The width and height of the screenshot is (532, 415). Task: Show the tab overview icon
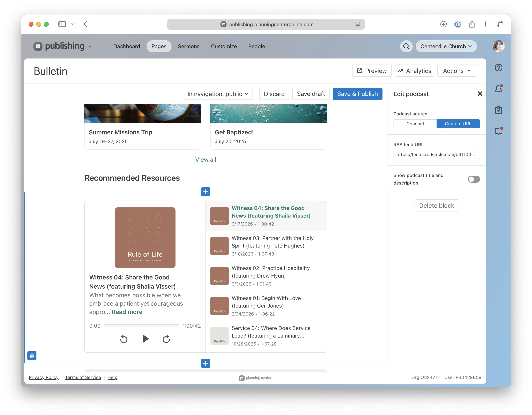click(x=500, y=24)
